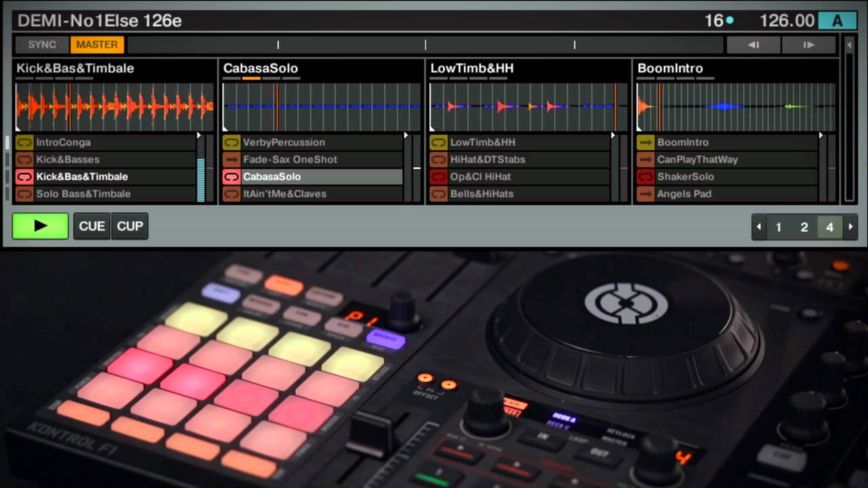The image size is (868, 488).
Task: Click the cyan quantize dot next to 16
Action: pyautogui.click(x=730, y=20)
